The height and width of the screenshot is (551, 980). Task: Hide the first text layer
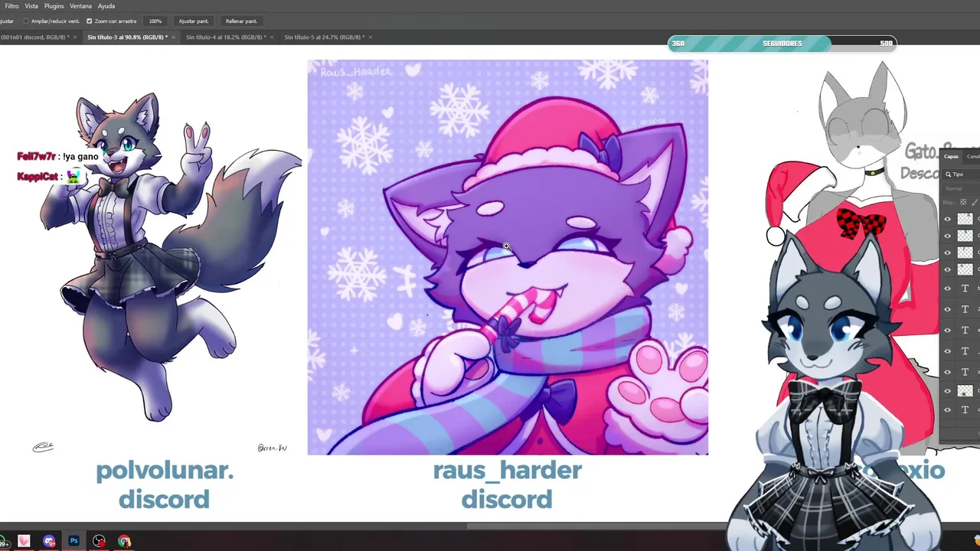click(947, 289)
